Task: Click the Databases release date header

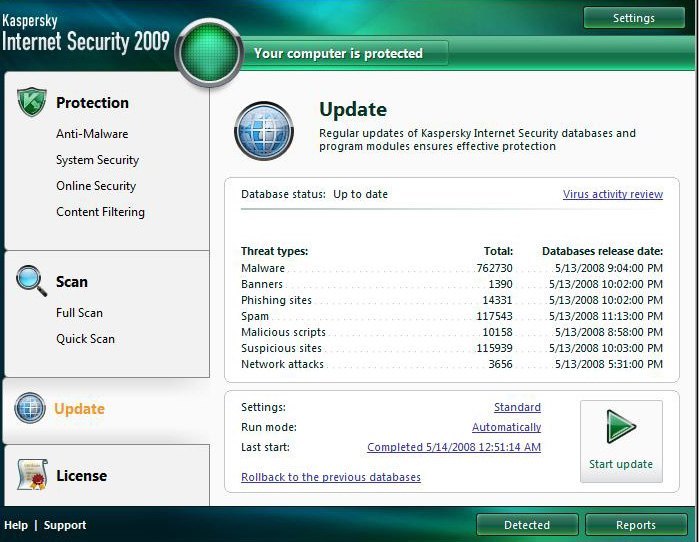Action: [x=602, y=251]
